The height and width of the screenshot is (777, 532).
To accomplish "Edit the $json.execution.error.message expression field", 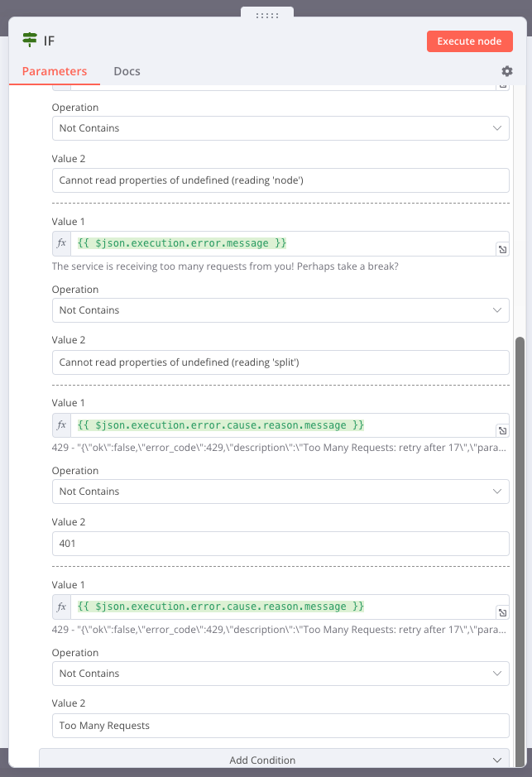I will point(282,243).
